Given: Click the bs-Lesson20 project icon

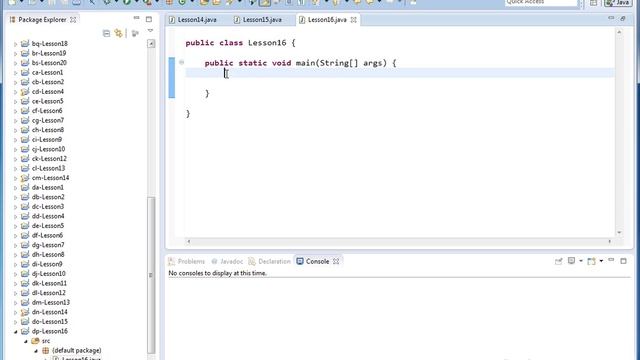Looking at the screenshot, I should click(x=25, y=63).
